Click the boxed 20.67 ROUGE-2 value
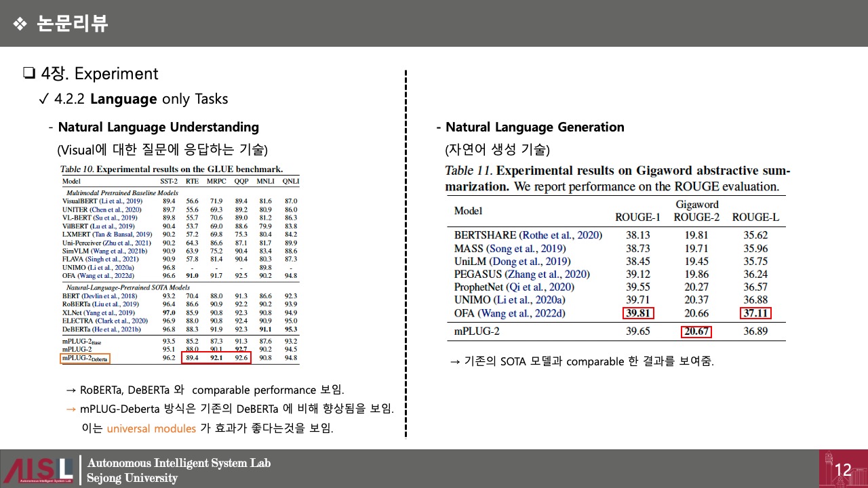The image size is (868, 488). tap(696, 331)
